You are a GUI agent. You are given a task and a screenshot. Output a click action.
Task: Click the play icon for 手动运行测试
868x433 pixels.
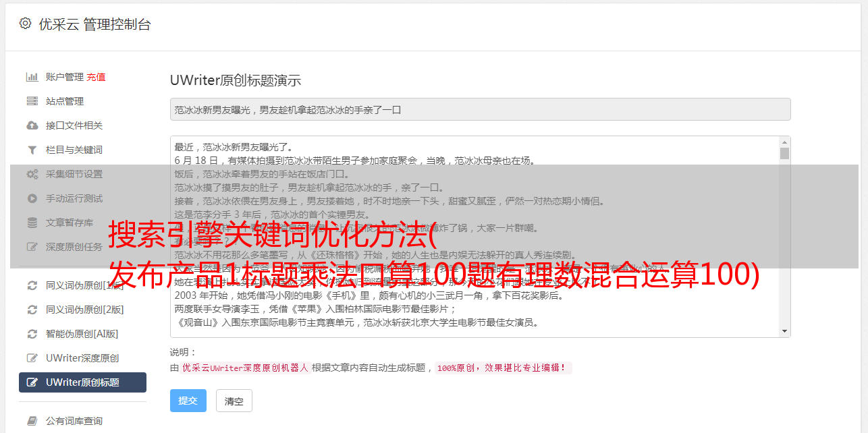point(32,198)
